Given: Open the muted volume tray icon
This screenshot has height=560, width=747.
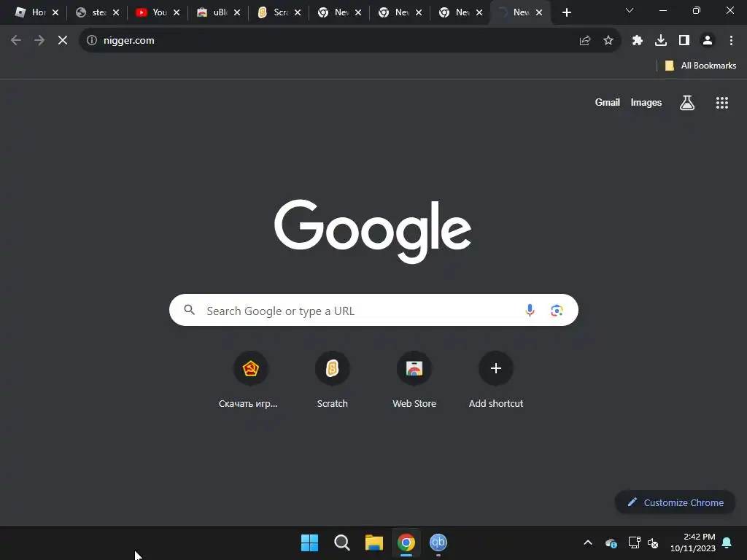Looking at the screenshot, I should 653,542.
